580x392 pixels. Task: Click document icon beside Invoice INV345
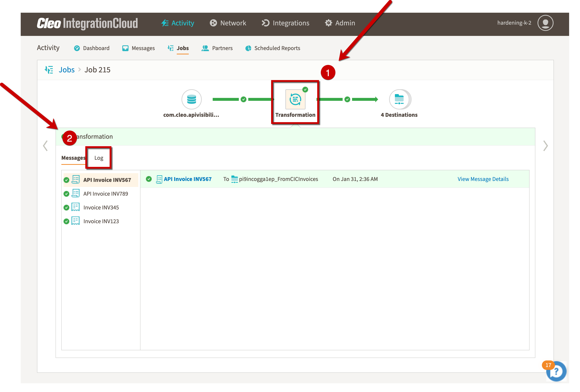click(76, 207)
